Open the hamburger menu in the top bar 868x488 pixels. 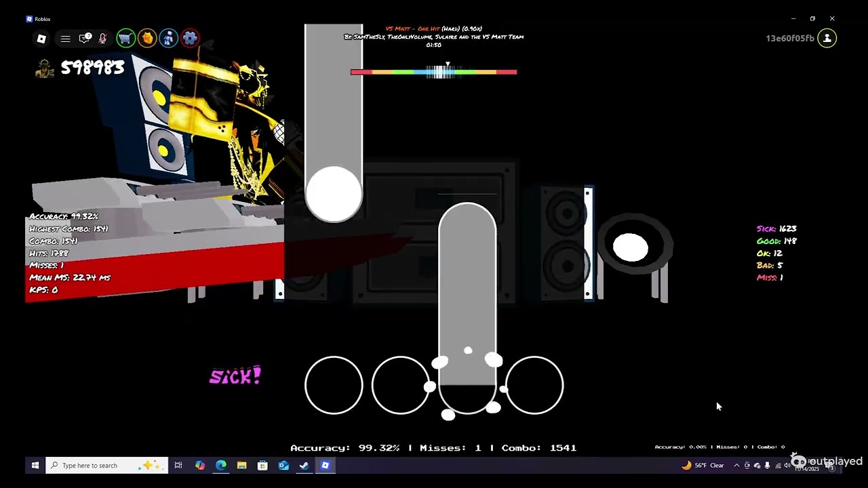(65, 39)
